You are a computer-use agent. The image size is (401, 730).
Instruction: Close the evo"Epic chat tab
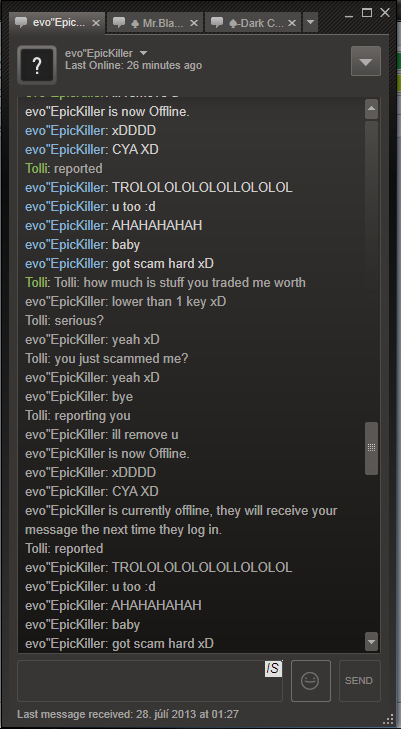coord(95,23)
